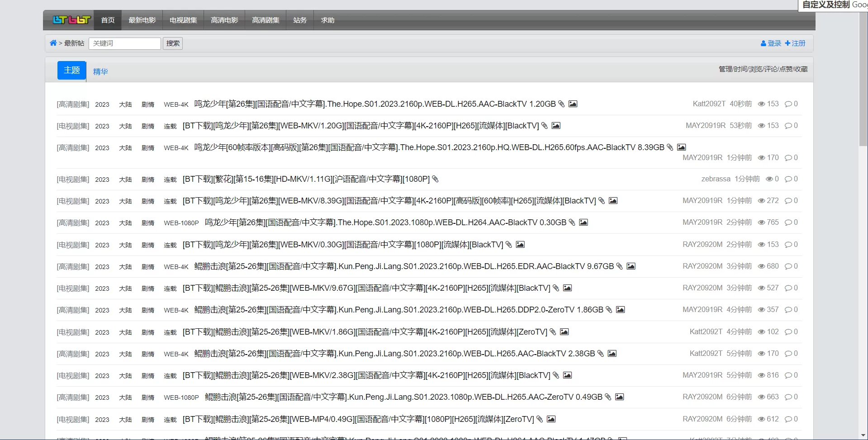
Task: Filter by WEB-1080P tag on 0.30GB post
Action: (181, 223)
